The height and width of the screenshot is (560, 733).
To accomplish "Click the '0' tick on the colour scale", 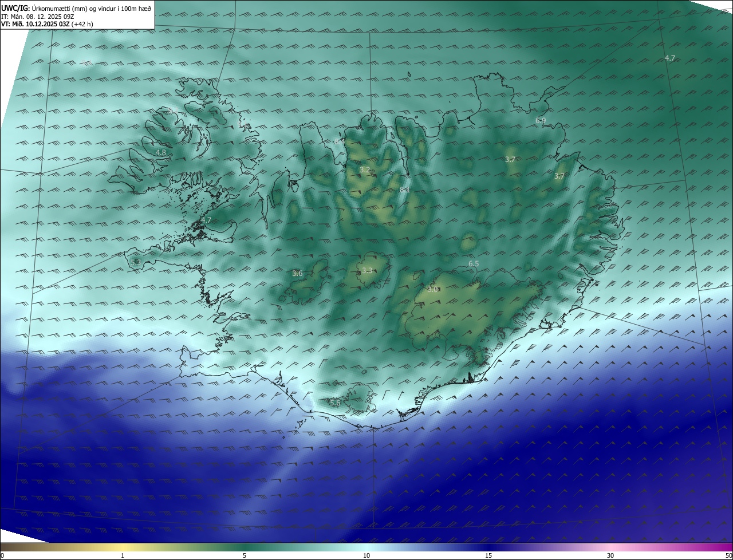I will click(2, 555).
